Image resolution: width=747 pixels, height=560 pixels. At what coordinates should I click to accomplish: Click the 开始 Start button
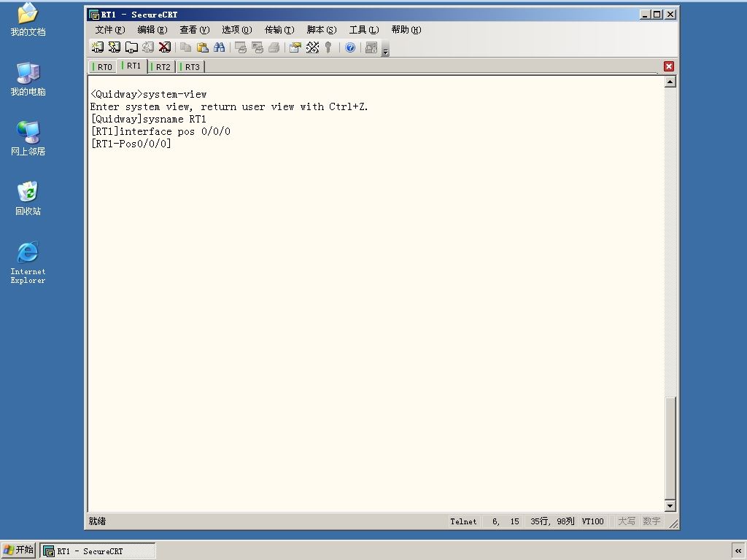pyautogui.click(x=18, y=551)
